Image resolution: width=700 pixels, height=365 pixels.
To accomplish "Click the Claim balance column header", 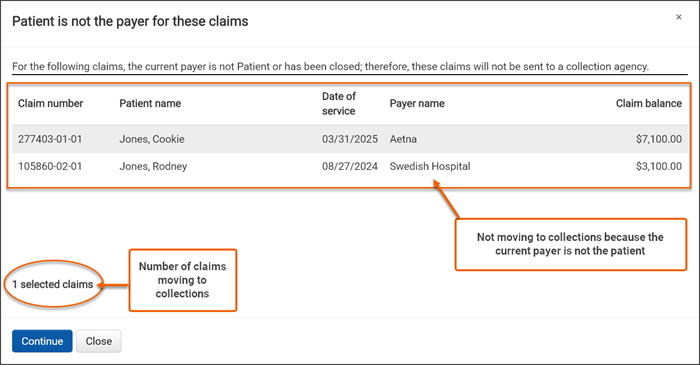I will click(649, 103).
